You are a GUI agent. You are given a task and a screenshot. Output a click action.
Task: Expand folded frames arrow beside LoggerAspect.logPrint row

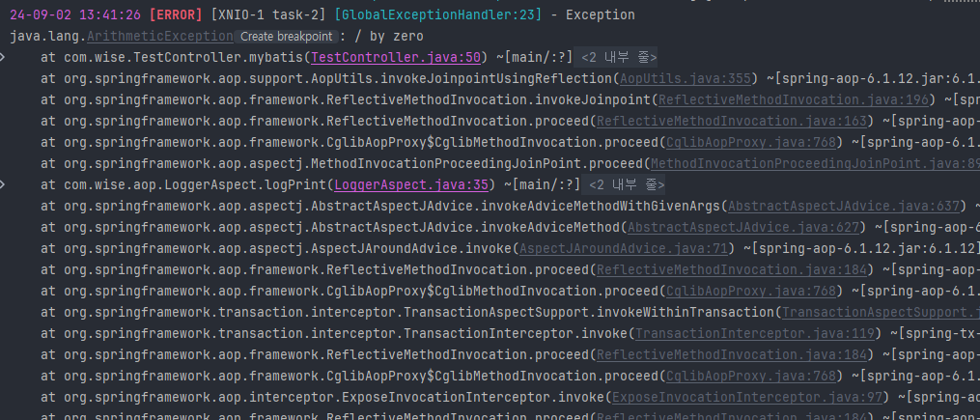[3, 185]
